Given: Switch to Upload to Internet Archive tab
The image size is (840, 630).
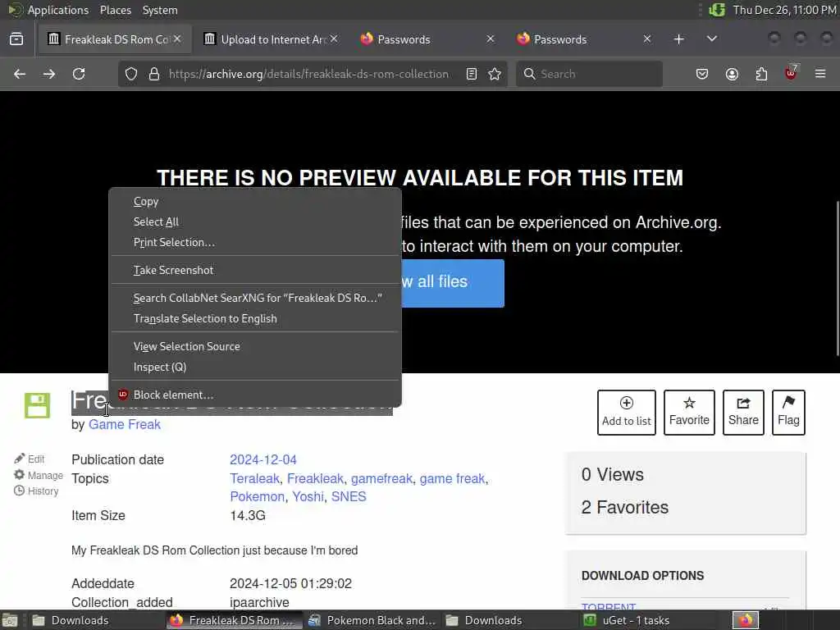Looking at the screenshot, I should (x=272, y=39).
